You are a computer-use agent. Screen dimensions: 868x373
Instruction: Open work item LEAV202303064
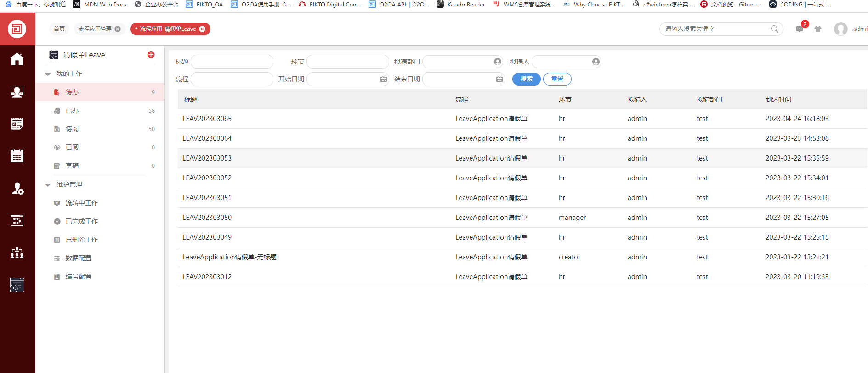click(x=522, y=138)
